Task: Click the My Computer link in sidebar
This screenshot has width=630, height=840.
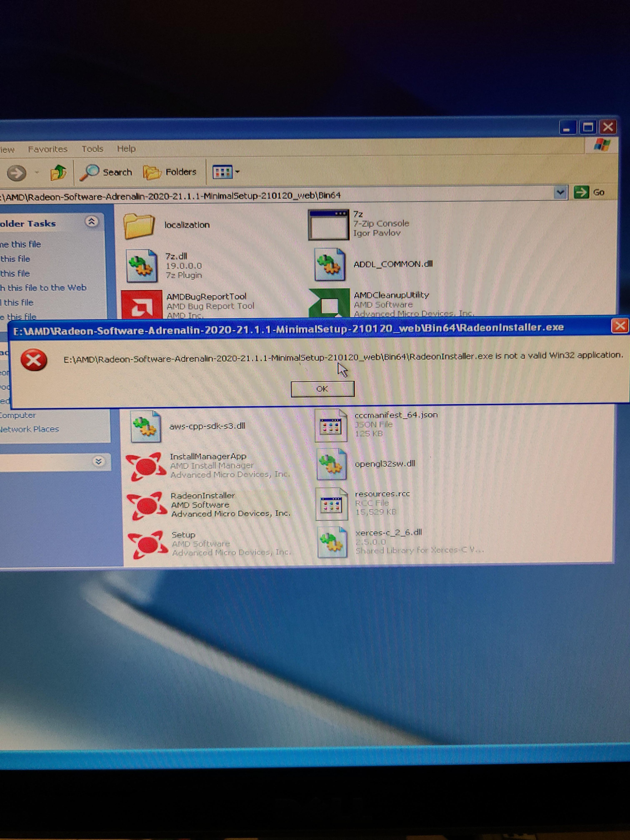Action: (x=18, y=415)
